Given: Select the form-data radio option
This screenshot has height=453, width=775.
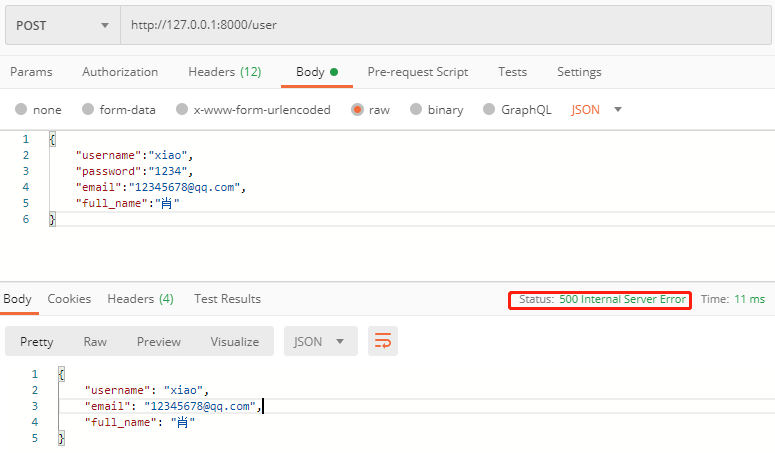Looking at the screenshot, I should (x=88, y=110).
